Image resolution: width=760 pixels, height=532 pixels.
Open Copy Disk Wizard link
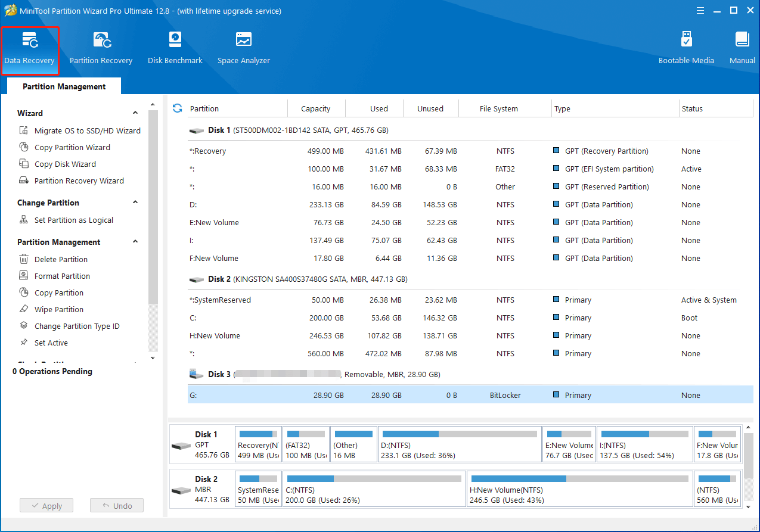tap(65, 164)
